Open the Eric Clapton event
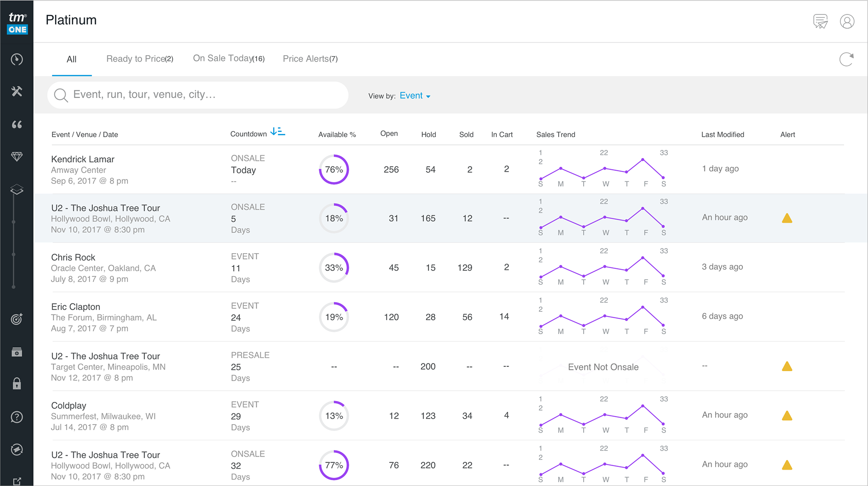868x486 pixels. click(x=75, y=307)
